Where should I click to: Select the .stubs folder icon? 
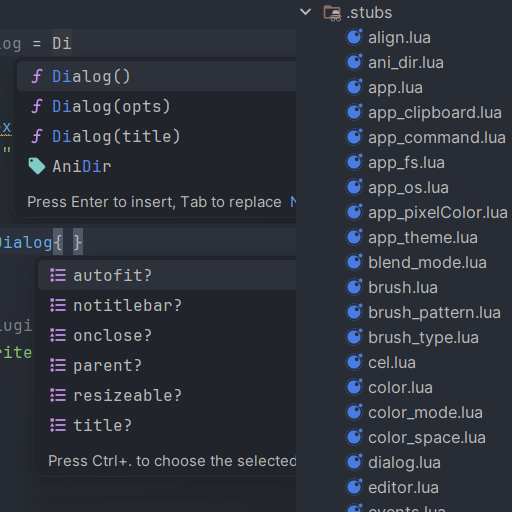point(332,13)
